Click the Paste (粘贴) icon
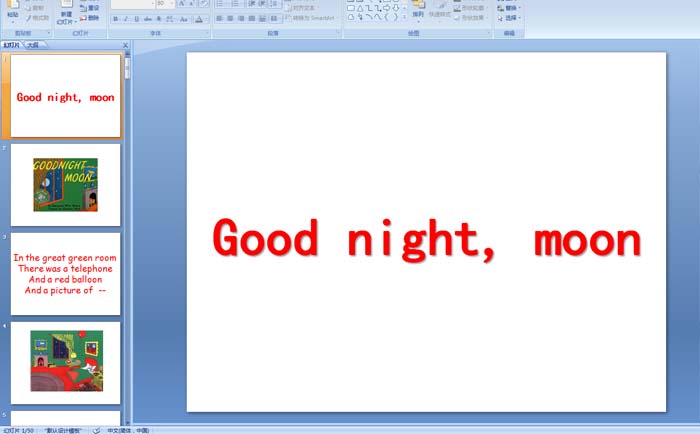Image resolution: width=700 pixels, height=434 pixels. coord(13,11)
